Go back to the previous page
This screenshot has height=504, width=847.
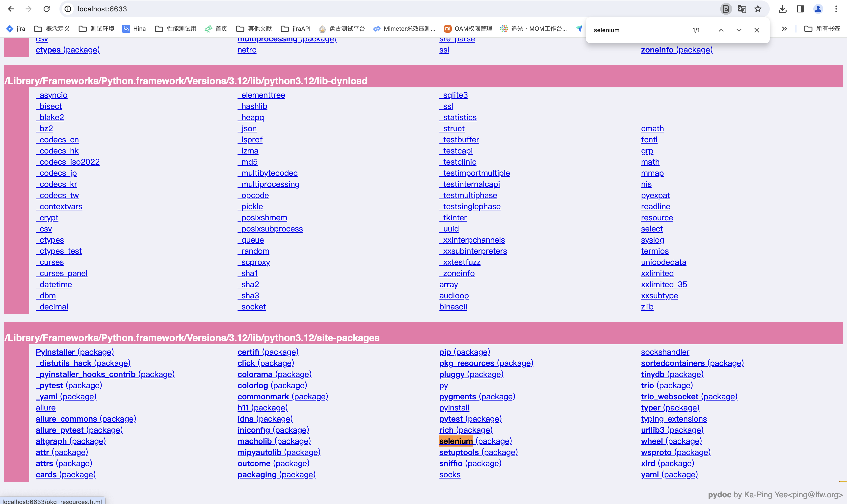[11, 9]
